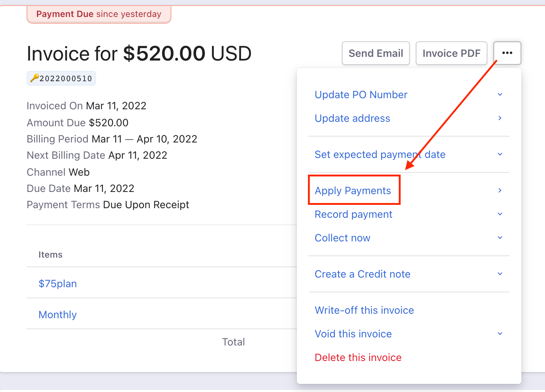Click invoice number badge 2022000510
The height and width of the screenshot is (392, 545).
61,78
